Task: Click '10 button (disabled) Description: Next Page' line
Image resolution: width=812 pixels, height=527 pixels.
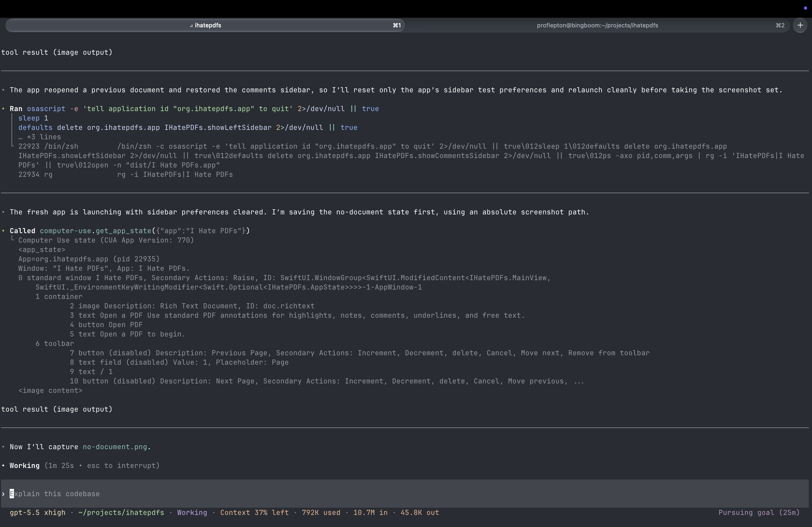Action: coord(327,381)
